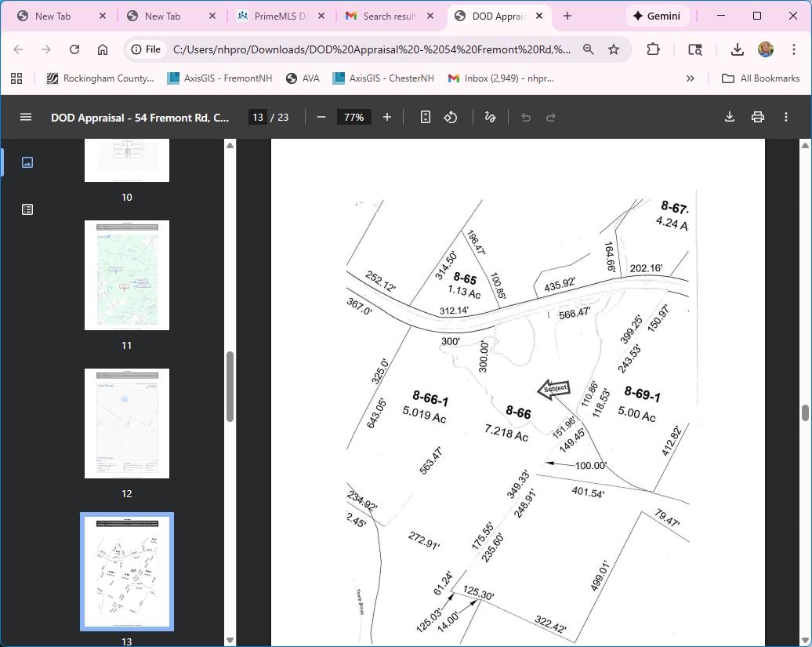The image size is (812, 647).
Task: Open page 11 map thumbnail
Action: (127, 275)
